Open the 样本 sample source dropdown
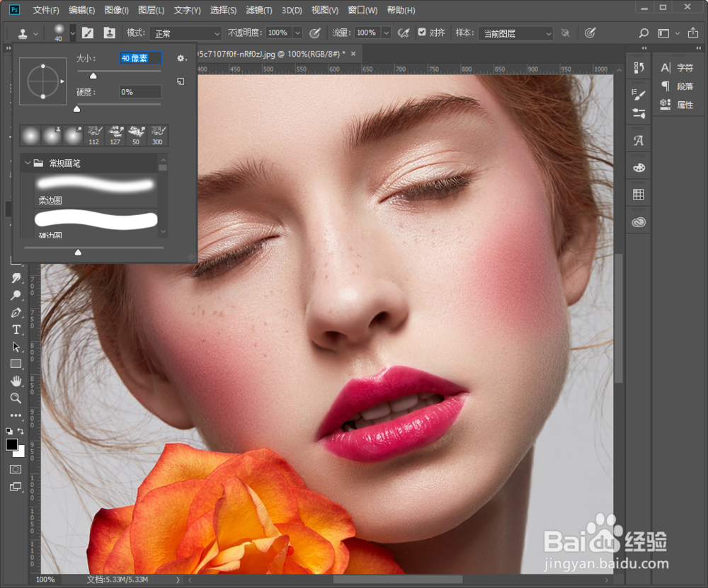The image size is (708, 588). coord(515,33)
